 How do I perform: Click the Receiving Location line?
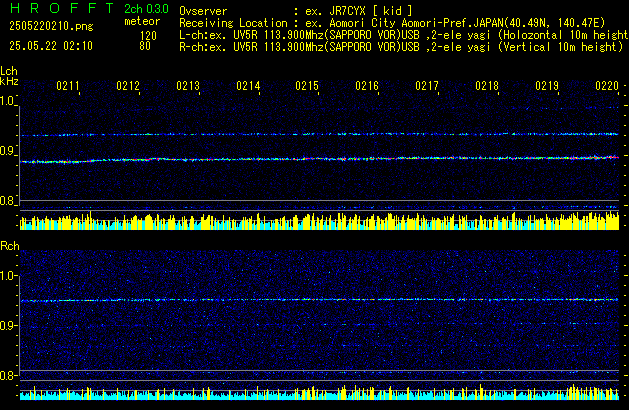pyautogui.click(x=392, y=23)
